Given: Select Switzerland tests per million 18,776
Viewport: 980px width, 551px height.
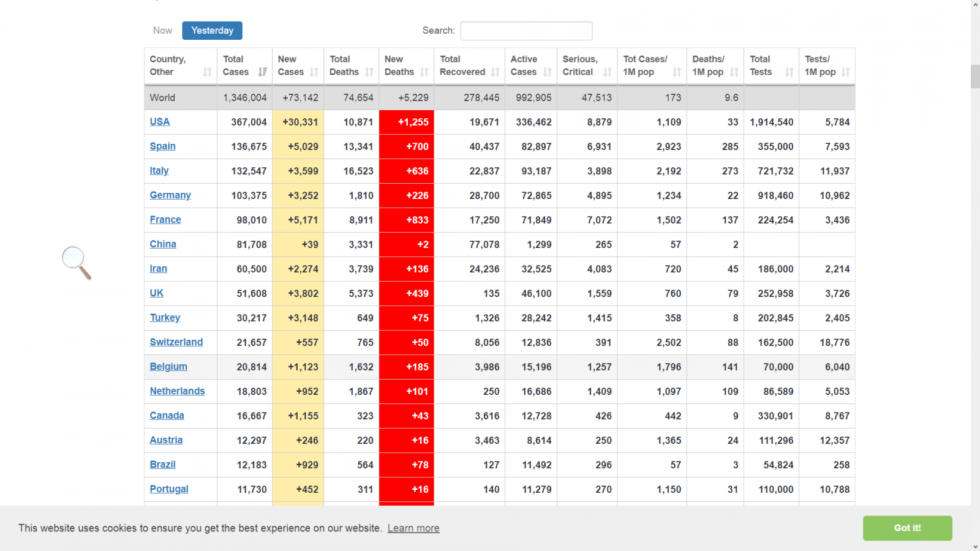Looking at the screenshot, I should coord(827,343).
